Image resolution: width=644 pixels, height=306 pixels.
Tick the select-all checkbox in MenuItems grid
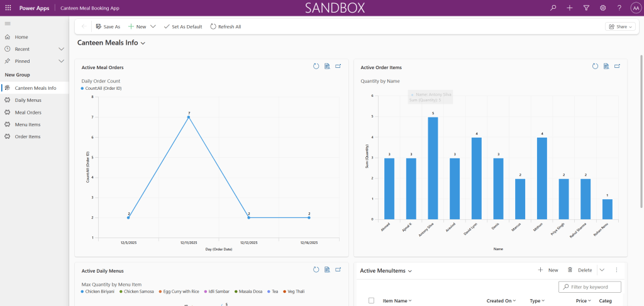(371, 301)
